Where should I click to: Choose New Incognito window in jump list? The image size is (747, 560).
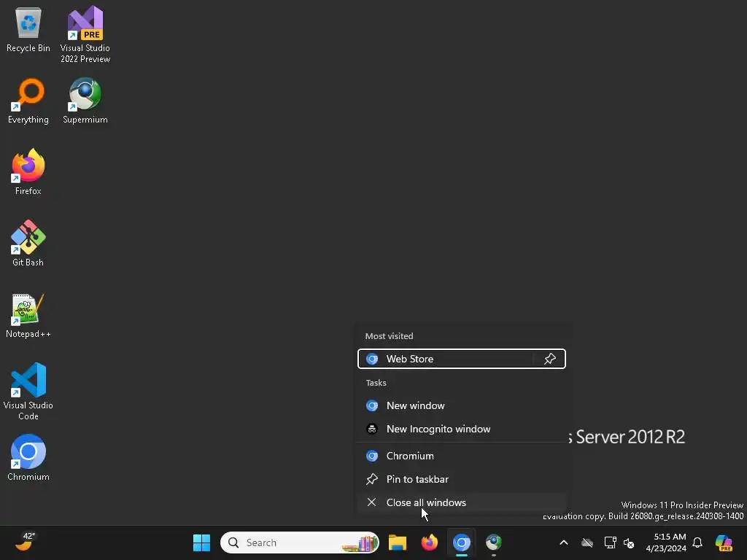click(461, 429)
